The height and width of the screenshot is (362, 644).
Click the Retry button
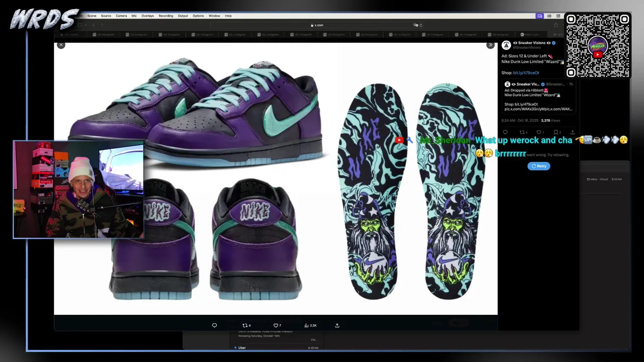(x=539, y=166)
